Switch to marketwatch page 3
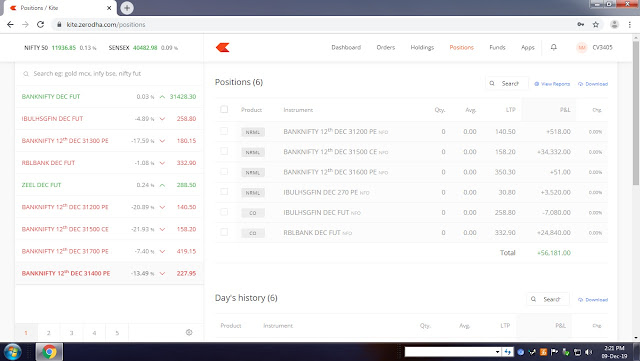The height and width of the screenshot is (361, 640). [x=71, y=333]
